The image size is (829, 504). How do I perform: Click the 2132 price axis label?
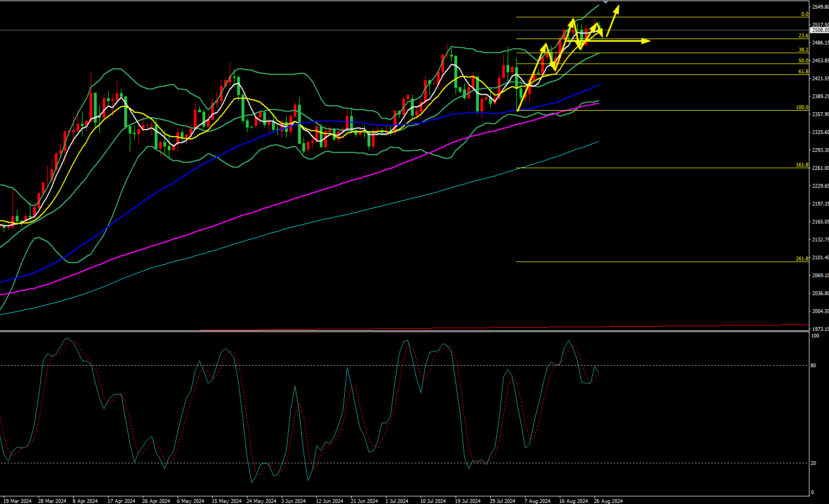pyautogui.click(x=820, y=240)
